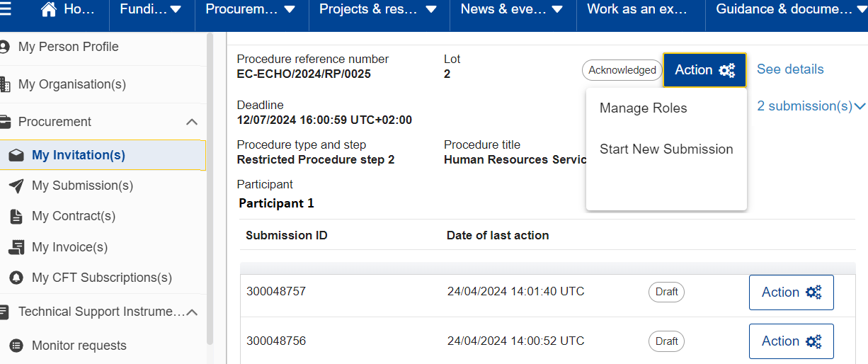Open the hamburger menu icon
868x364 pixels.
point(6,9)
